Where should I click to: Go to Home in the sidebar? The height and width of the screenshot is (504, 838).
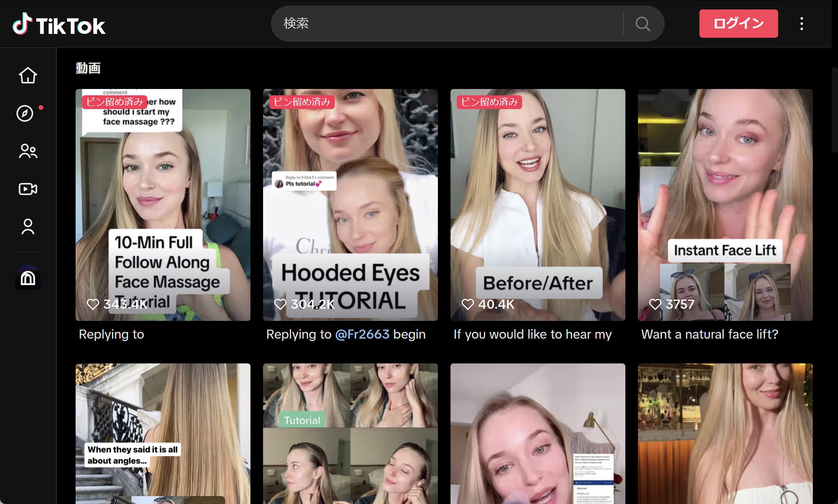click(28, 75)
